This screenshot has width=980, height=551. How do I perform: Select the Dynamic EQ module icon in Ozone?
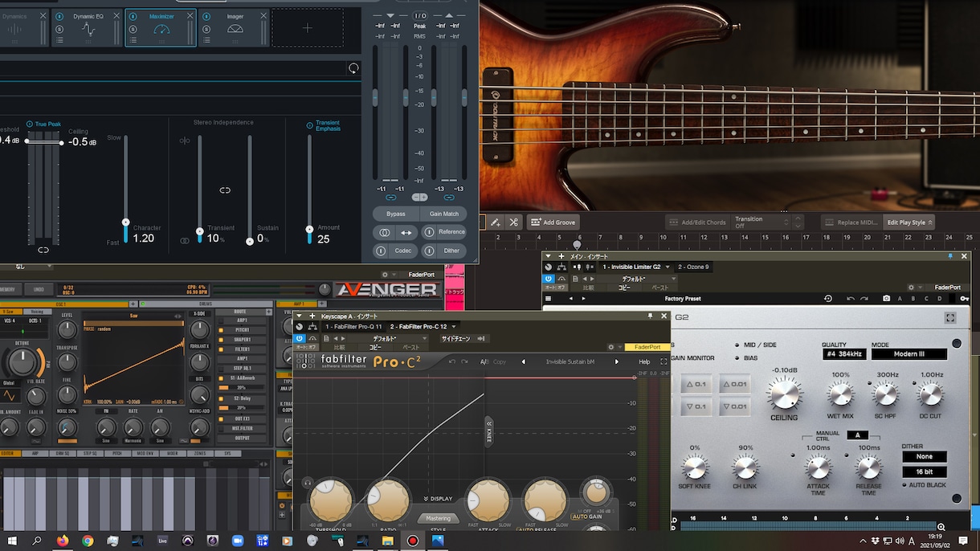click(x=88, y=30)
